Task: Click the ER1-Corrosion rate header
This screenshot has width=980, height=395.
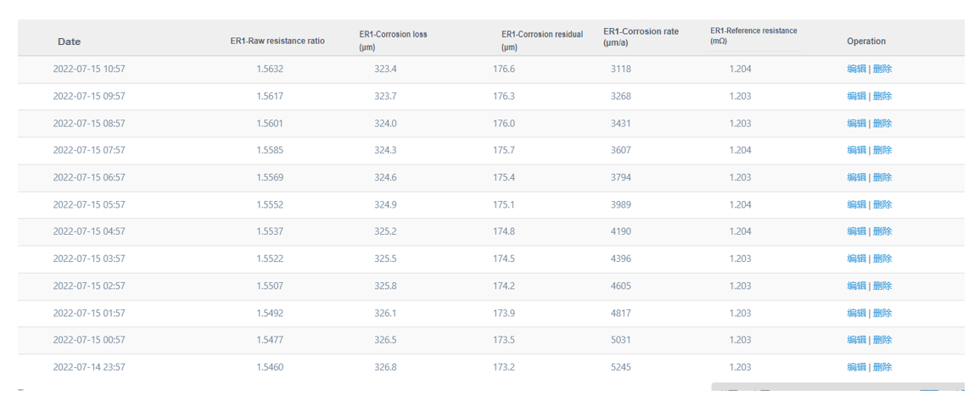Action: (x=641, y=37)
